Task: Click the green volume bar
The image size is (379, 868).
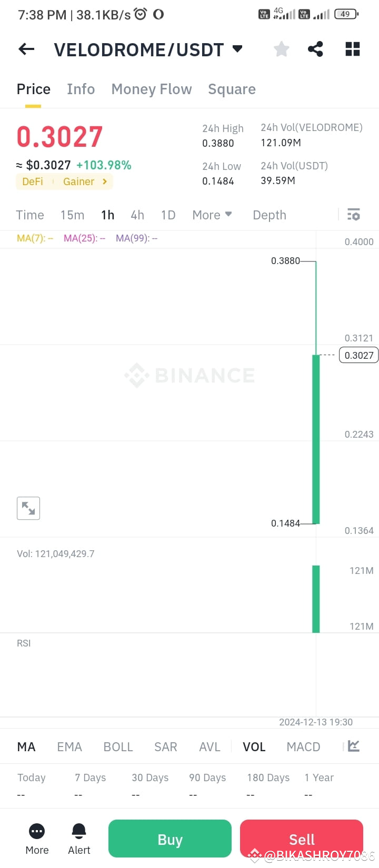Action: tap(316, 599)
